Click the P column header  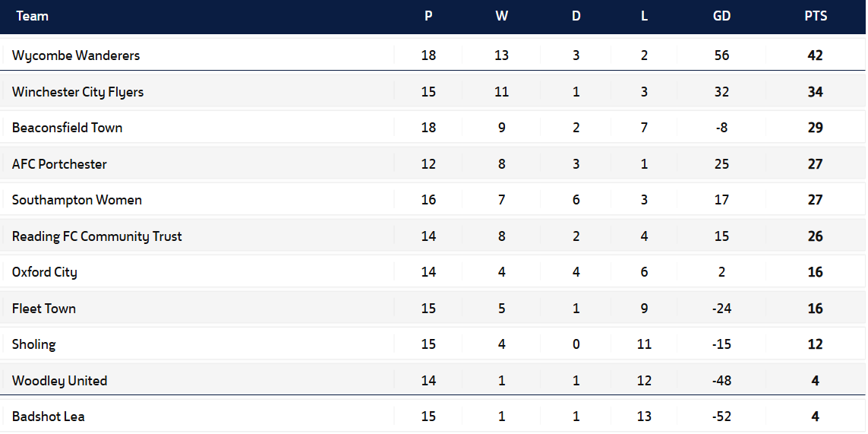point(428,16)
